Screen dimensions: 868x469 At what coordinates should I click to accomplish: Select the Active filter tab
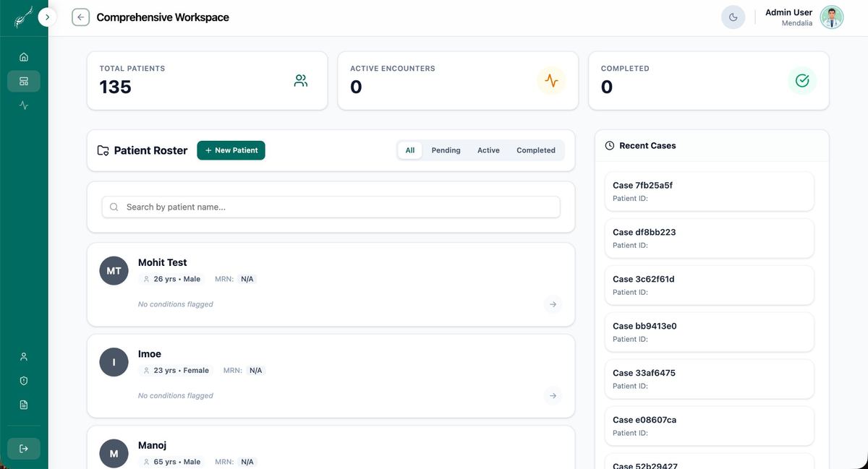(x=488, y=150)
